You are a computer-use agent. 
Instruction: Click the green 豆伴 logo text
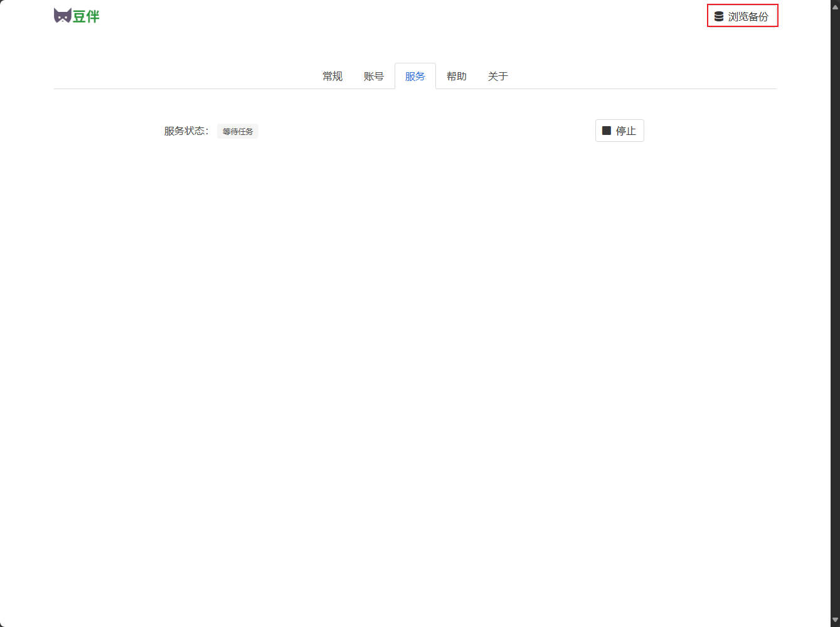(86, 16)
